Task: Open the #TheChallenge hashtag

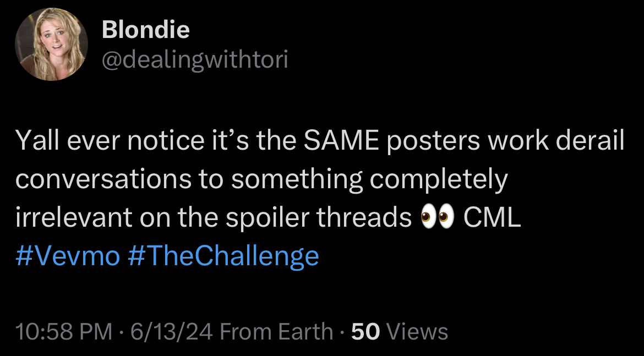Action: pyautogui.click(x=223, y=255)
